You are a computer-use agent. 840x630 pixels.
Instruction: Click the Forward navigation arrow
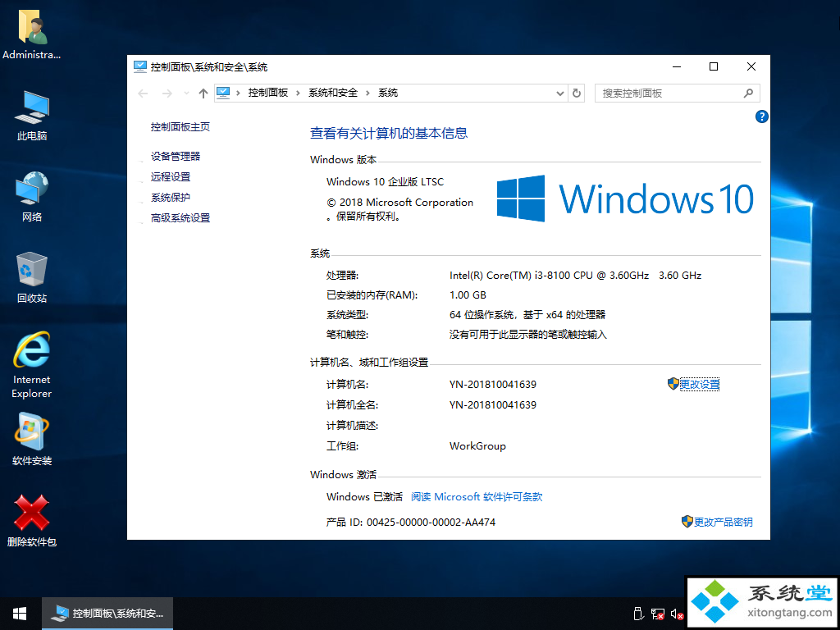pyautogui.click(x=167, y=94)
